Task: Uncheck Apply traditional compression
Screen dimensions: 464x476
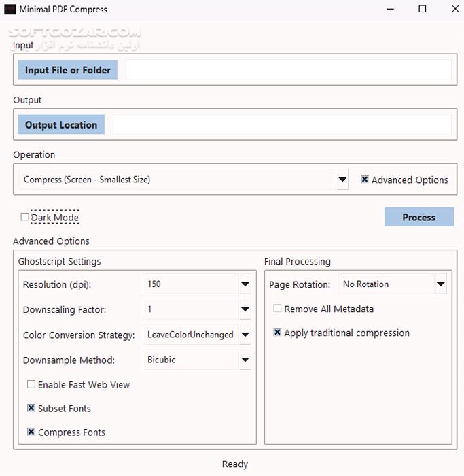Action: [x=277, y=333]
